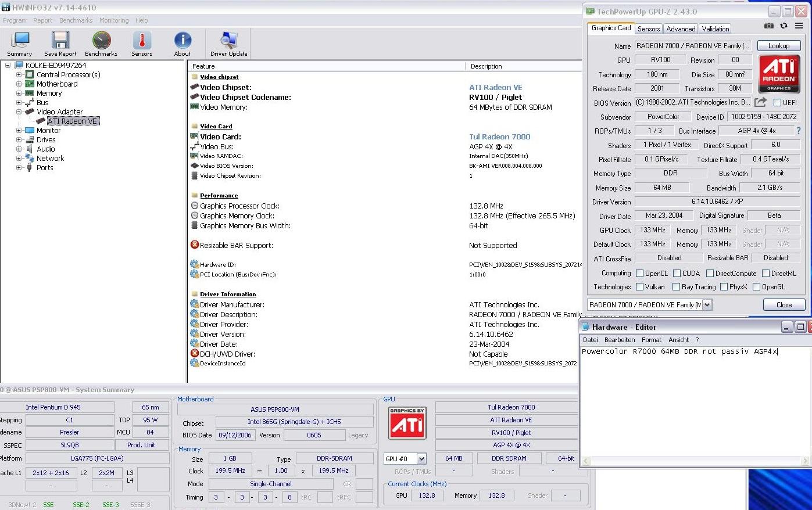This screenshot has height=510, width=812.
Task: Open the Bearbeiten menu in the Editor
Action: click(x=620, y=340)
